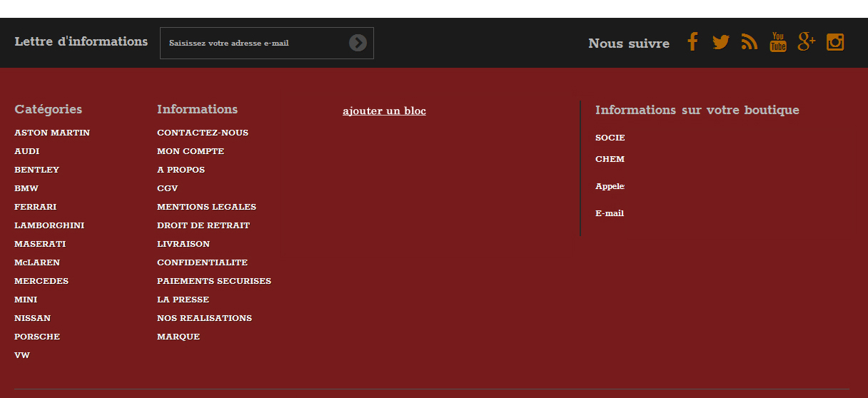Image resolution: width=868 pixels, height=398 pixels.
Task: Open the CONFIDENTIALITE link
Action: (x=203, y=262)
